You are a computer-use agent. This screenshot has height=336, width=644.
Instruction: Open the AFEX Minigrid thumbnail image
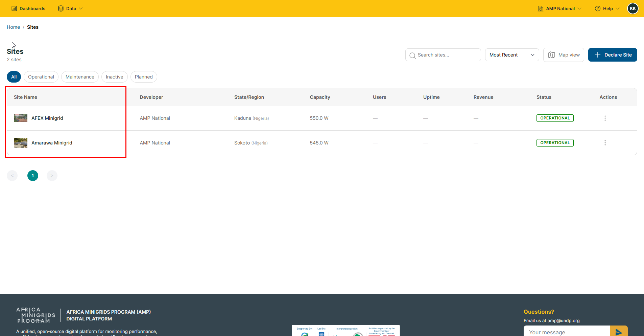21,118
